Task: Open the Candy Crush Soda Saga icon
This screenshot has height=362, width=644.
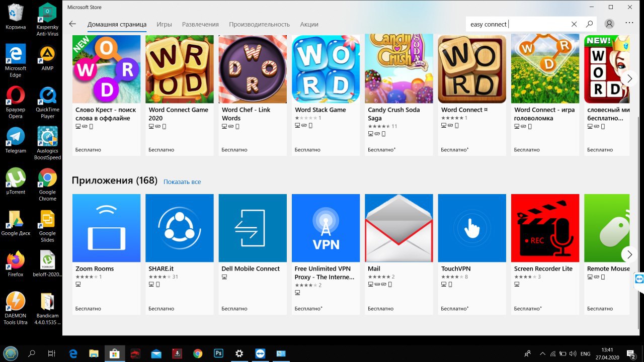Action: click(x=398, y=69)
